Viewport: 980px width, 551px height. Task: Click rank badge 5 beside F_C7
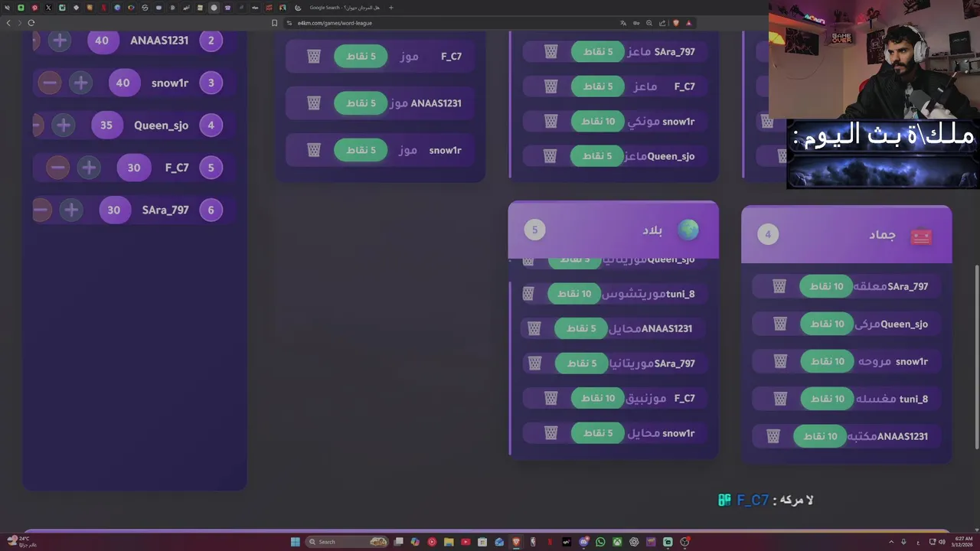(x=211, y=168)
